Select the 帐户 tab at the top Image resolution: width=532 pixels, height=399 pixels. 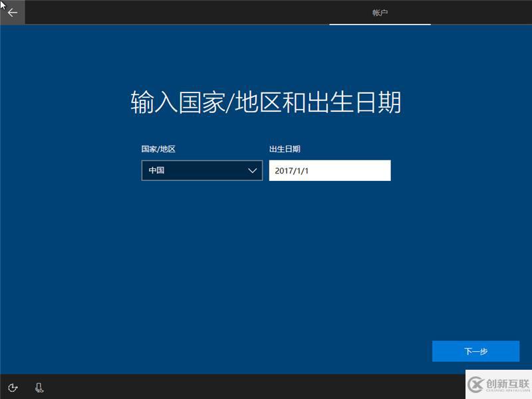click(381, 11)
